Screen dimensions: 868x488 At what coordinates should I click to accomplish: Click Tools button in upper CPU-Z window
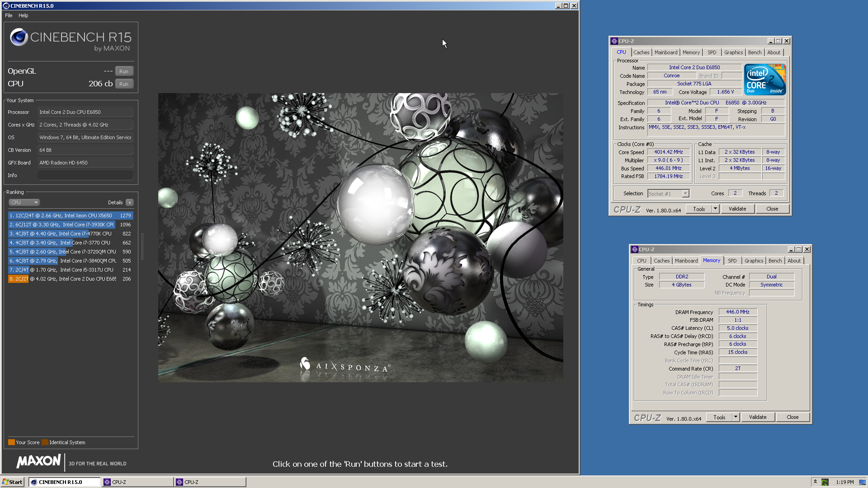pyautogui.click(x=699, y=209)
